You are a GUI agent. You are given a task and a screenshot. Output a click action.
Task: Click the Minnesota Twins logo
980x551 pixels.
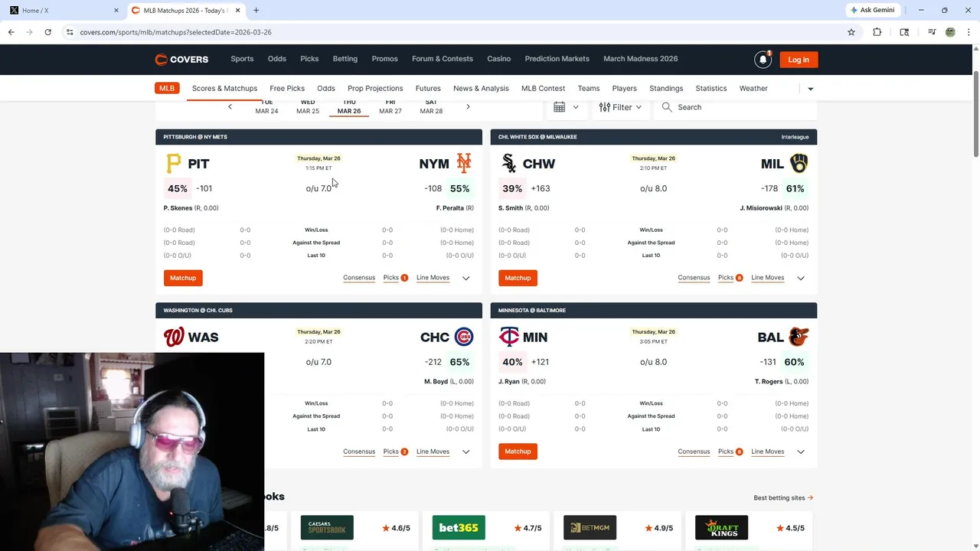point(508,337)
